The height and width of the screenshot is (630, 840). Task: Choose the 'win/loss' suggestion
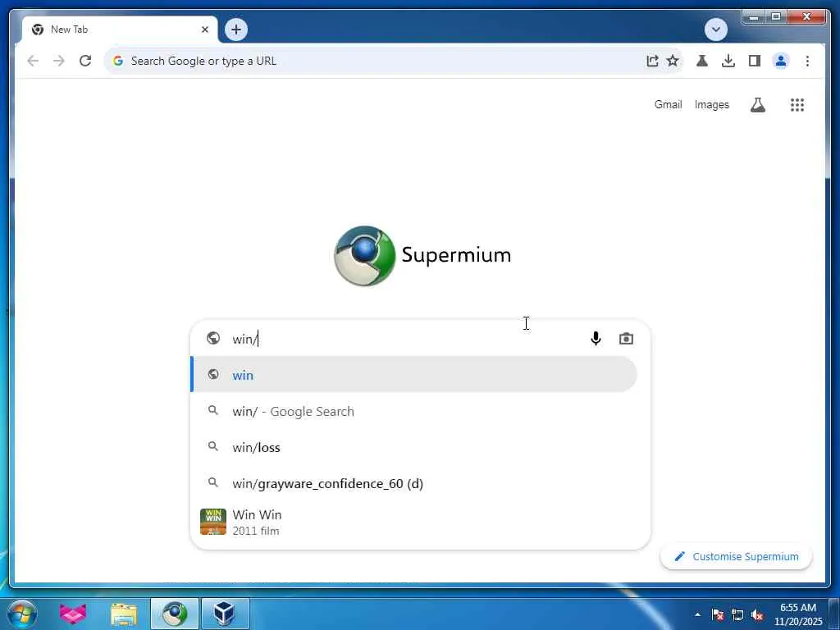(414, 447)
